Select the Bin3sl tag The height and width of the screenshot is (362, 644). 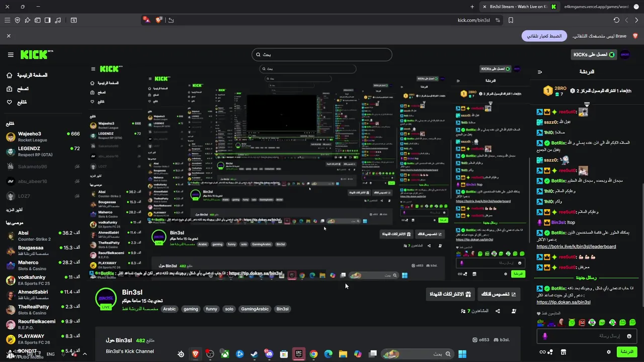pos(283,309)
